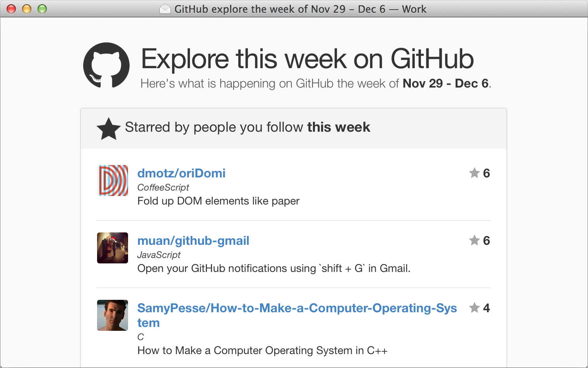Click the green zoom window button
The width and height of the screenshot is (588, 368).
pyautogui.click(x=42, y=9)
